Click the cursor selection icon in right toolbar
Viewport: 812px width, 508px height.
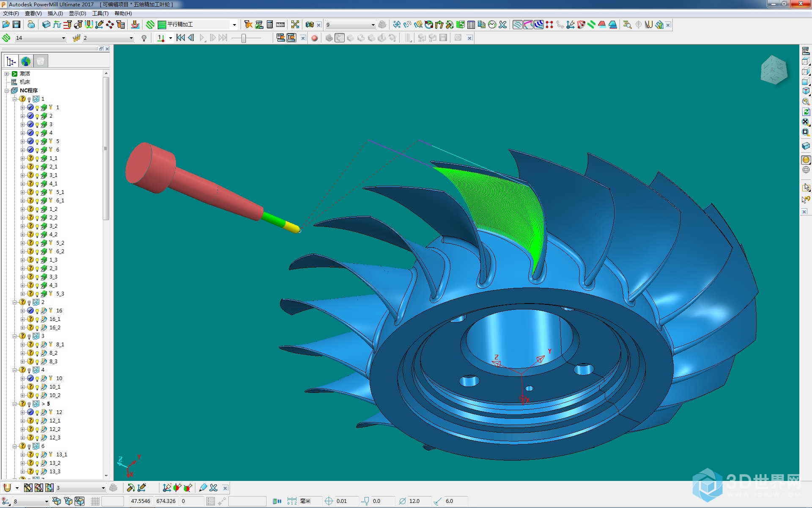(x=806, y=187)
